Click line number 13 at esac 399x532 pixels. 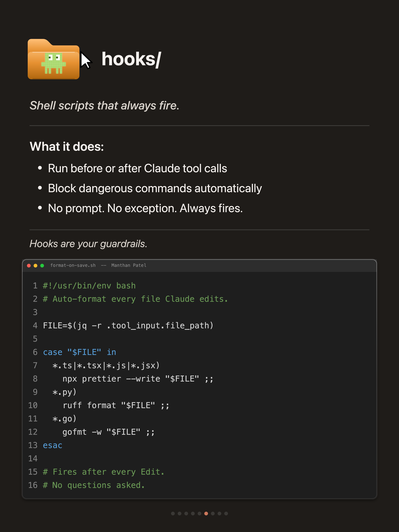pos(33,445)
